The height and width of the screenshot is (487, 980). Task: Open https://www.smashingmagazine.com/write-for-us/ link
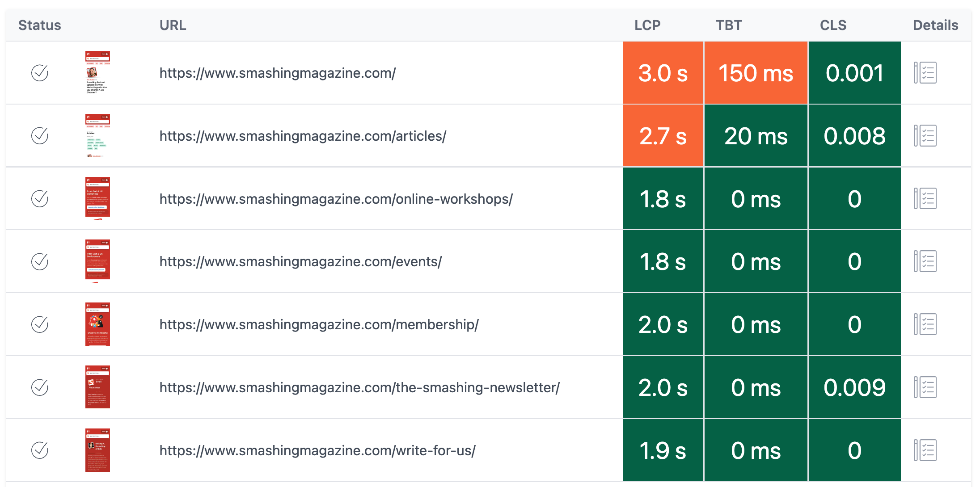pos(317,450)
